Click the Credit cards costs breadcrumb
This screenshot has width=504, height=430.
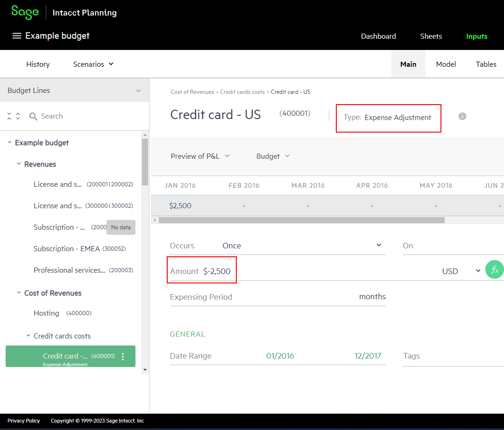[x=242, y=92]
